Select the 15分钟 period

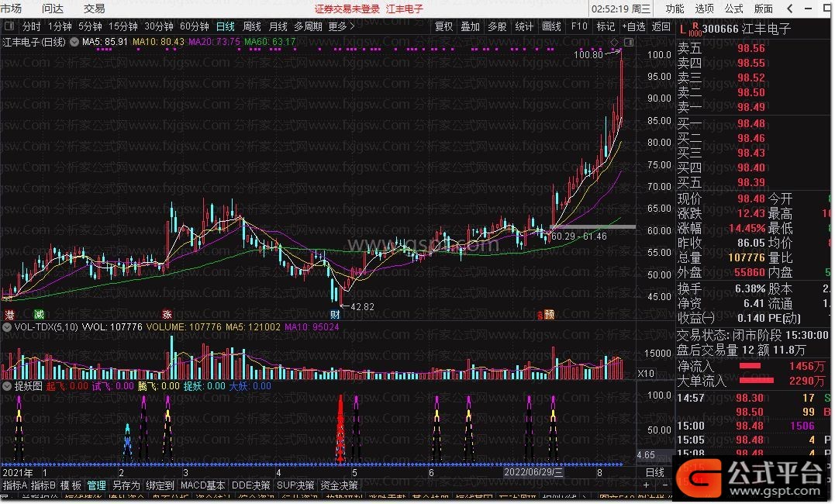click(x=123, y=26)
